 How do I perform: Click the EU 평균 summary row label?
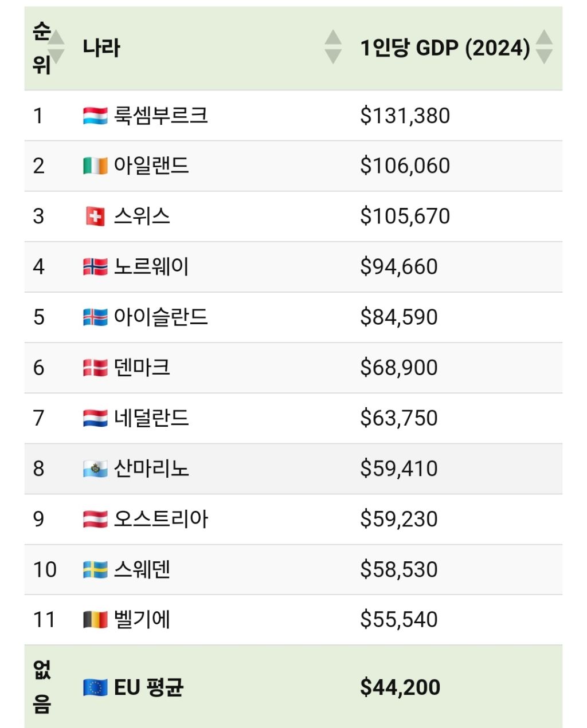[149, 687]
